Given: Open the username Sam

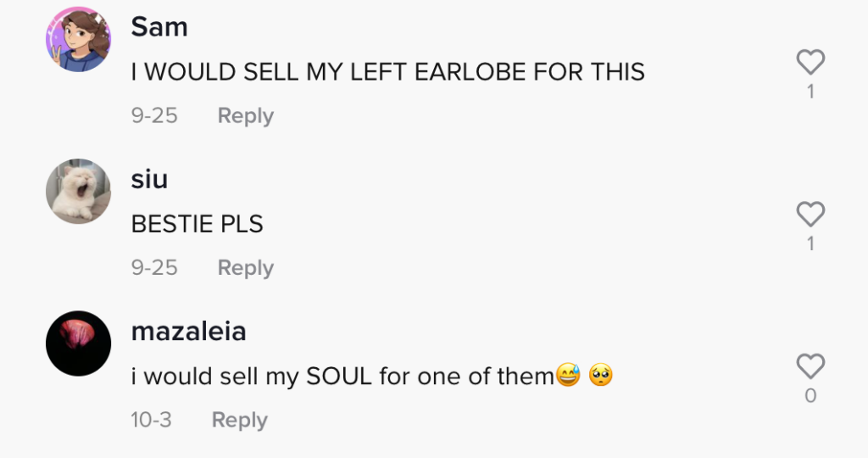Looking at the screenshot, I should tap(159, 27).
